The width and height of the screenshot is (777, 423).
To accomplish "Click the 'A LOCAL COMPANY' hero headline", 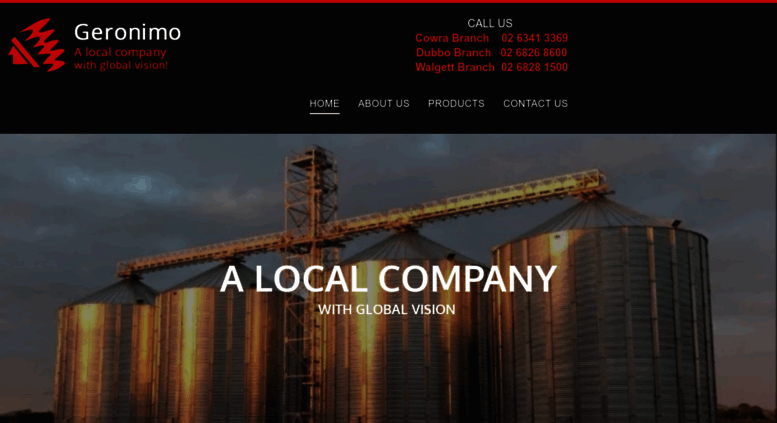I will [x=388, y=279].
